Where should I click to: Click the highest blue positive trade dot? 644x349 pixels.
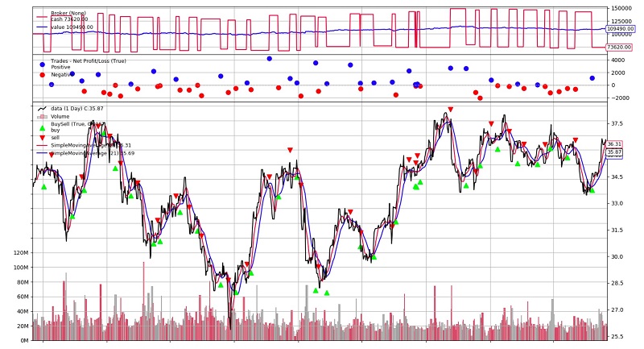pyautogui.click(x=270, y=59)
